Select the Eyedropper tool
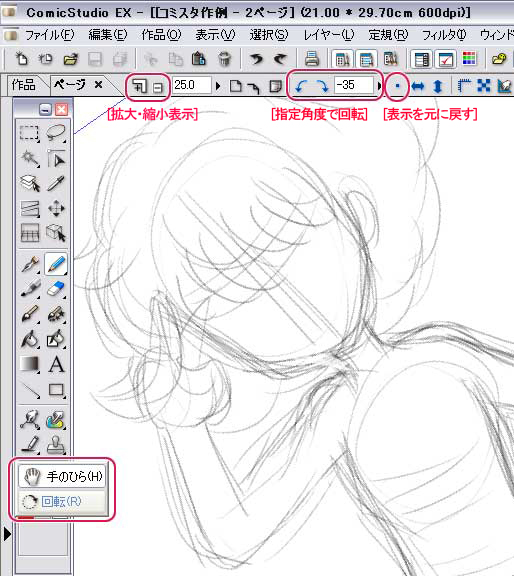Image resolution: width=514 pixels, height=576 pixels. coord(56,183)
